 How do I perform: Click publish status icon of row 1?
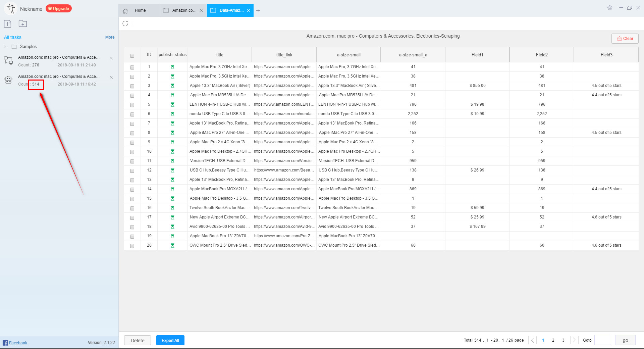(x=172, y=67)
